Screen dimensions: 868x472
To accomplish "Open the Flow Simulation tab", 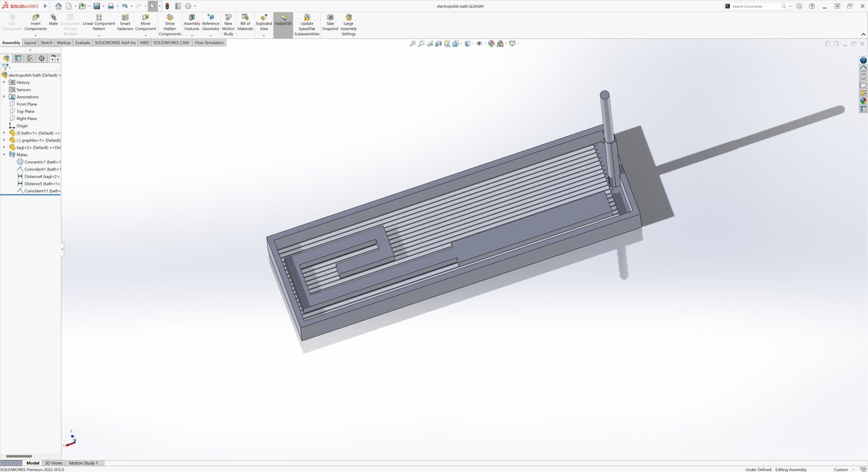I will tap(209, 43).
